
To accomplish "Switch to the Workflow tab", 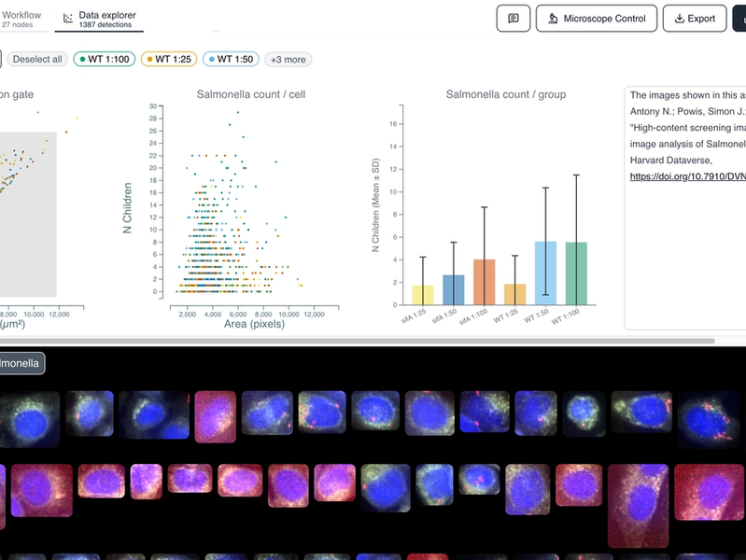I will 21,19.
